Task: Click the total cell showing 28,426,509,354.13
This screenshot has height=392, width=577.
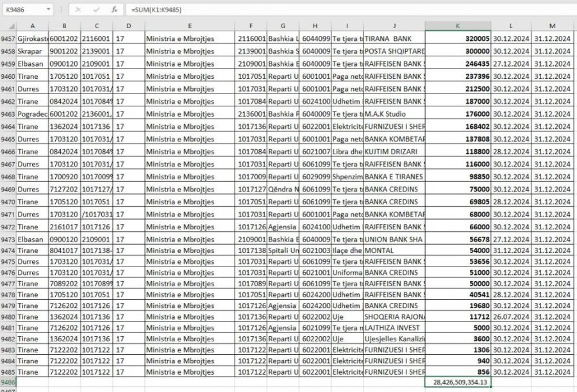Action: (458, 382)
